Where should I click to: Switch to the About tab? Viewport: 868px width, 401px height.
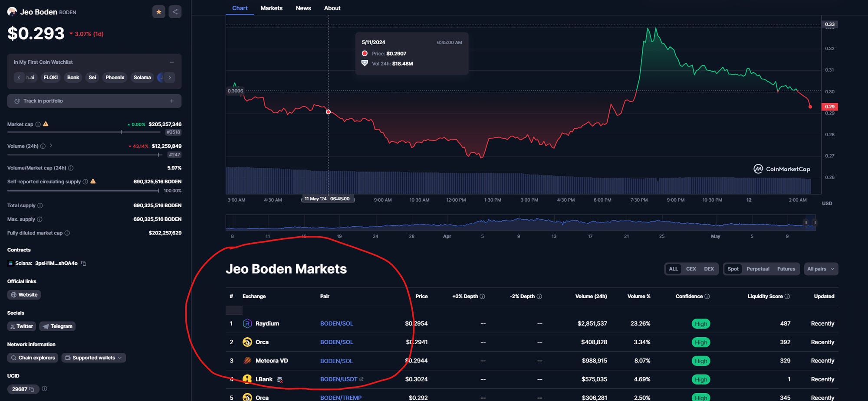coord(332,8)
